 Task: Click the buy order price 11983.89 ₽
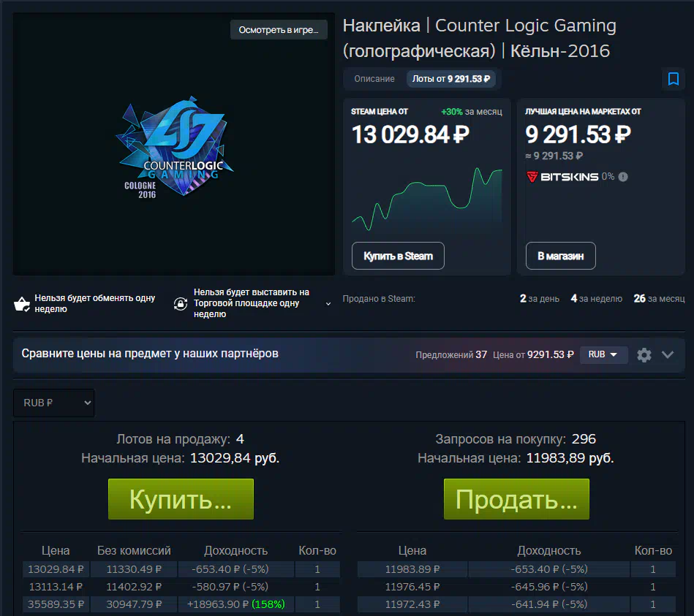(412, 569)
